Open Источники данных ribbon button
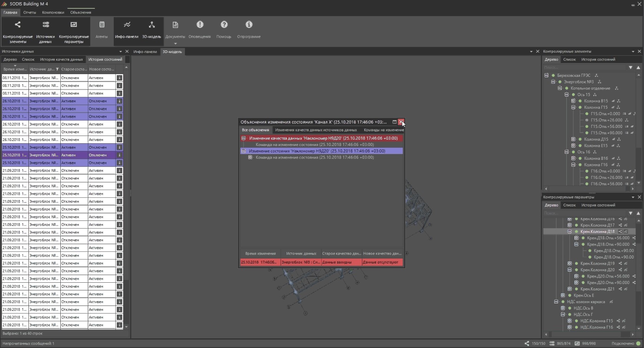 click(45, 31)
